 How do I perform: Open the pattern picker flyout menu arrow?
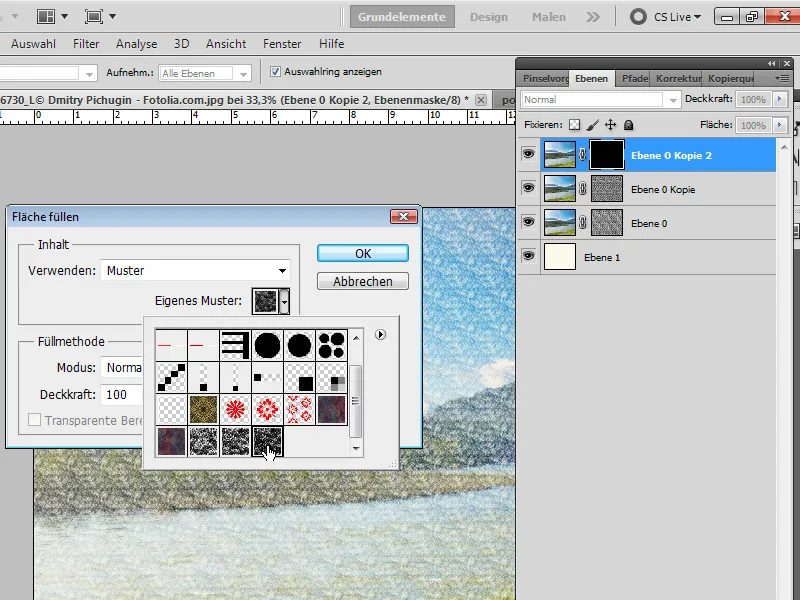click(380, 335)
